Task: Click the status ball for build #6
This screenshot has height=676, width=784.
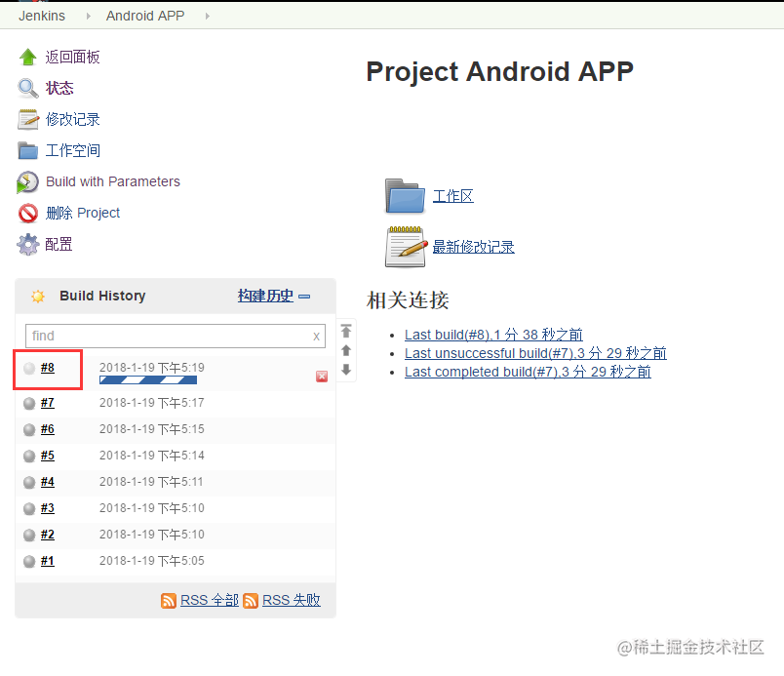Action: (x=29, y=429)
